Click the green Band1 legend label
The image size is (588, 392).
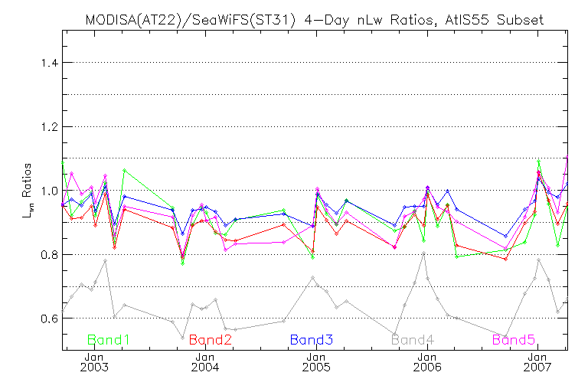tap(109, 340)
